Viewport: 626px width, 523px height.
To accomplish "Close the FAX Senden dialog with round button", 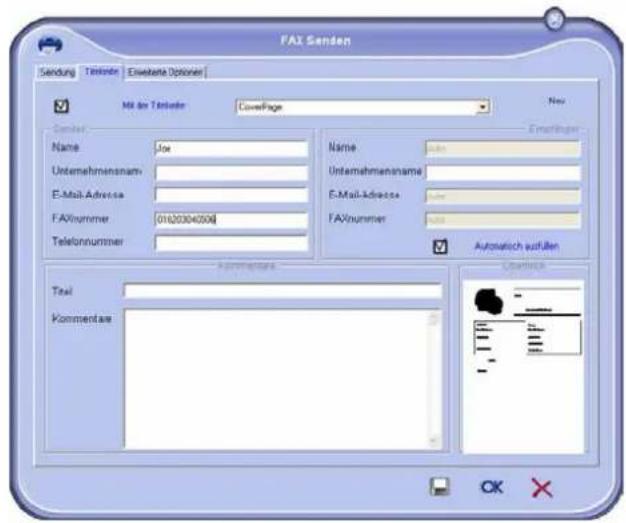I will (554, 20).
